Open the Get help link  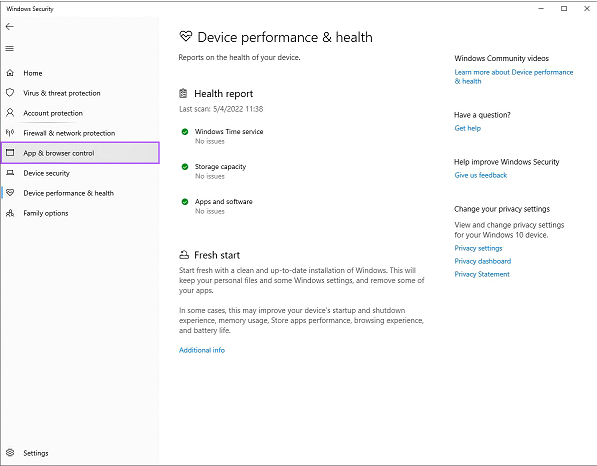[x=468, y=128]
